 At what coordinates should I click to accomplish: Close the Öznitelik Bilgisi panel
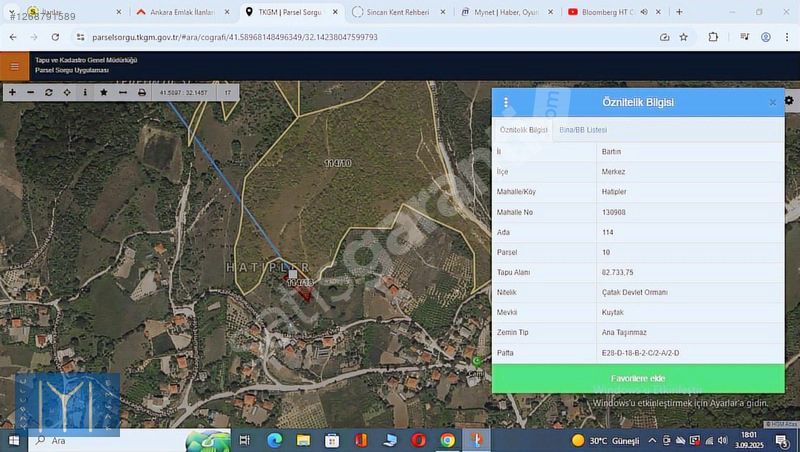pos(772,102)
